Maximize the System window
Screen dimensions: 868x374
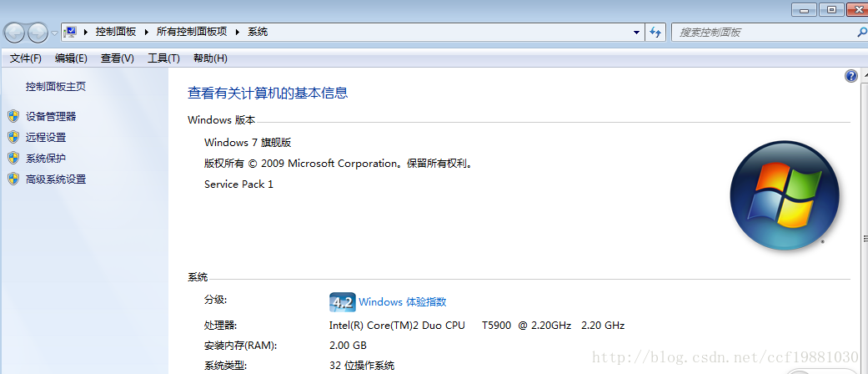point(831,8)
